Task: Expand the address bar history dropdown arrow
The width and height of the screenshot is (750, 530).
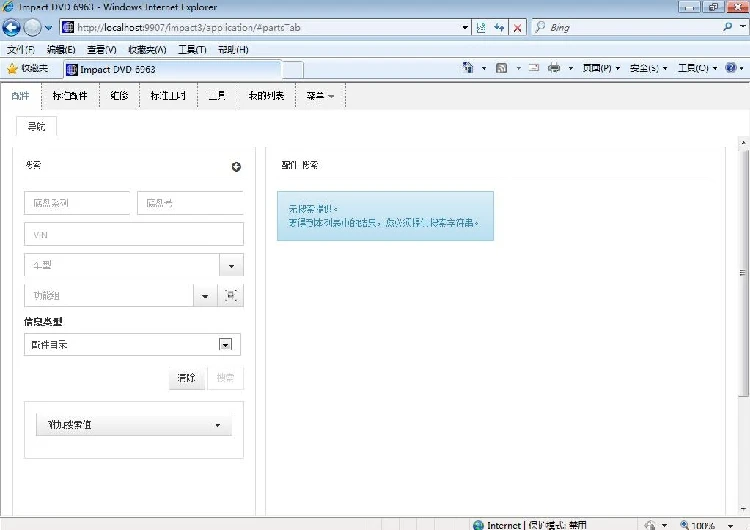Action: [465, 27]
